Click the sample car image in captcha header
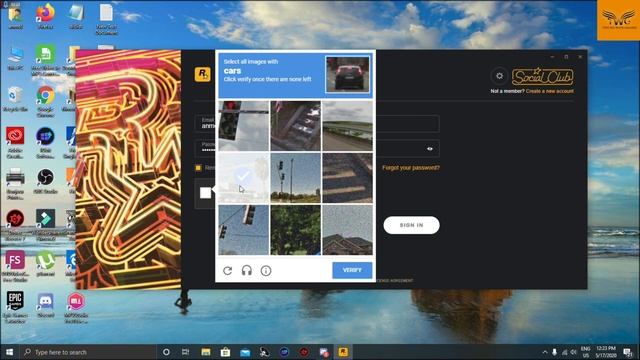Screen dimensions: 640x360 pyautogui.click(x=347, y=74)
